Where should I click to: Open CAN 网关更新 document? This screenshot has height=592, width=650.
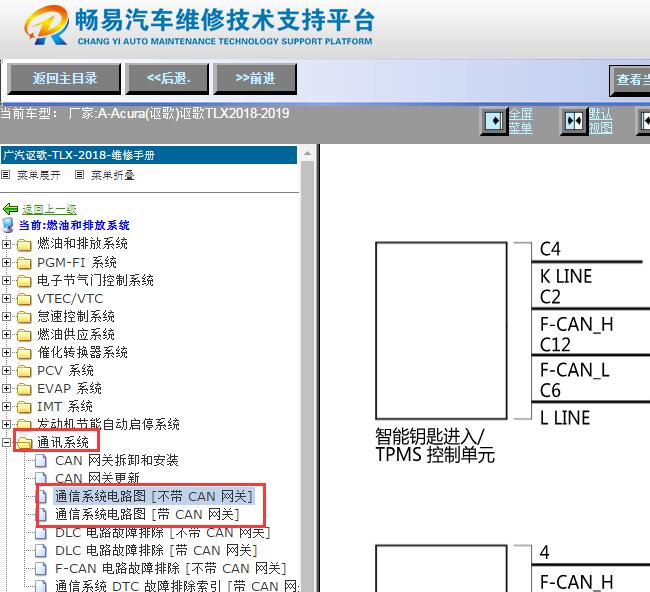(x=97, y=478)
